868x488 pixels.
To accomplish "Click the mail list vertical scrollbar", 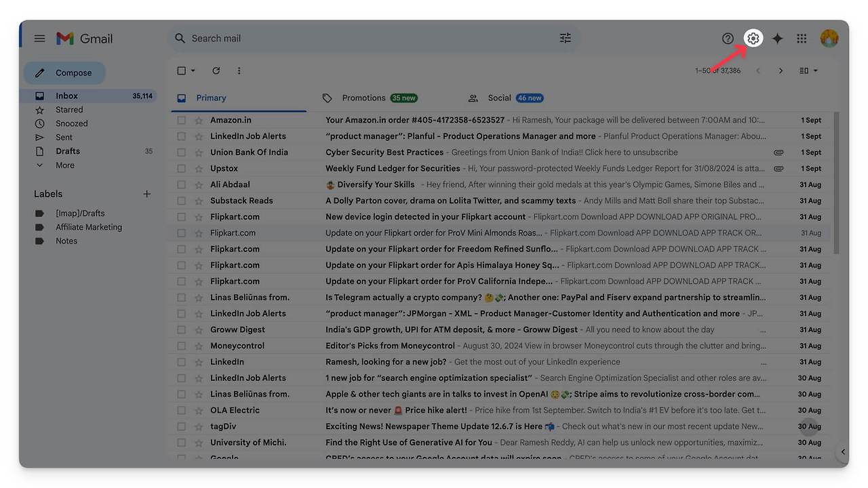I will click(836, 183).
